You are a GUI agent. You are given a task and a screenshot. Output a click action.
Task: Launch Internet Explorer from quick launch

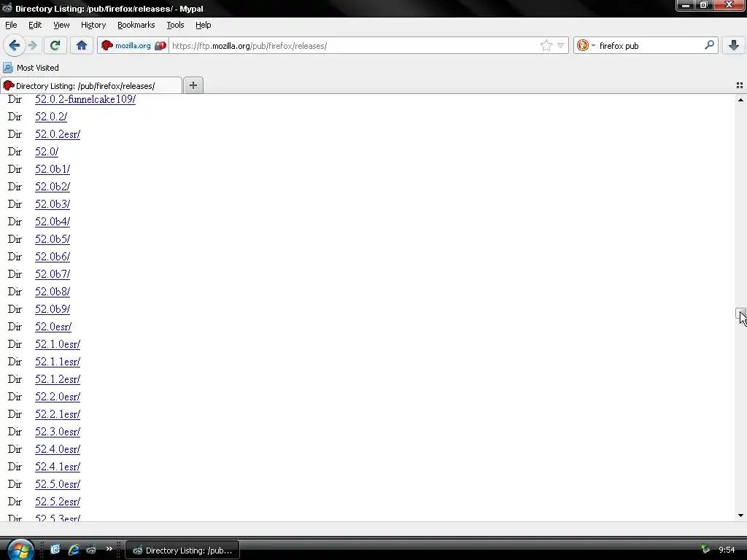coord(74,550)
